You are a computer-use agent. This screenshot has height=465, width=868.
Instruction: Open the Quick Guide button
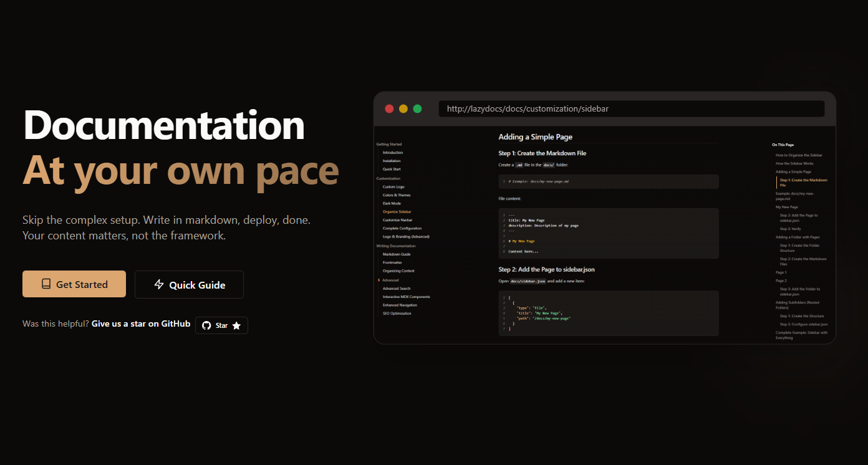point(189,284)
